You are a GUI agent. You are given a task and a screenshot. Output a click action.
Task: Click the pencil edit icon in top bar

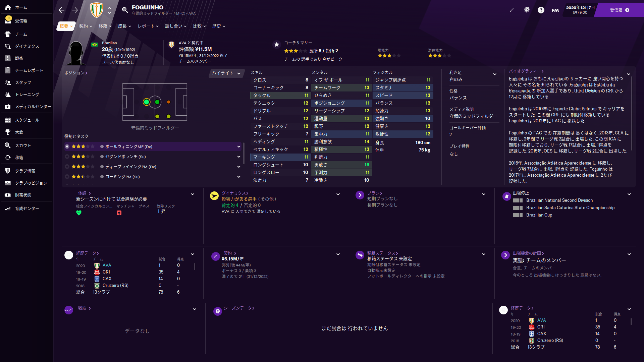(512, 10)
